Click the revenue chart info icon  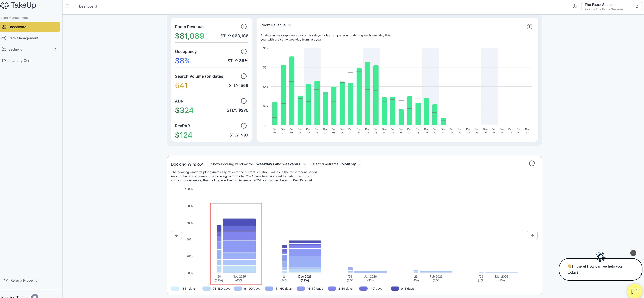click(x=529, y=27)
